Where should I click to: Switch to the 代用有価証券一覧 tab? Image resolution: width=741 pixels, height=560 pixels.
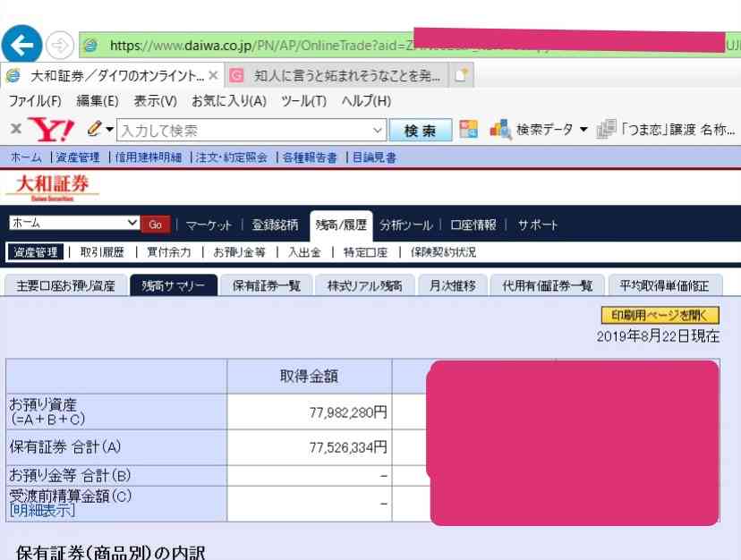[547, 285]
